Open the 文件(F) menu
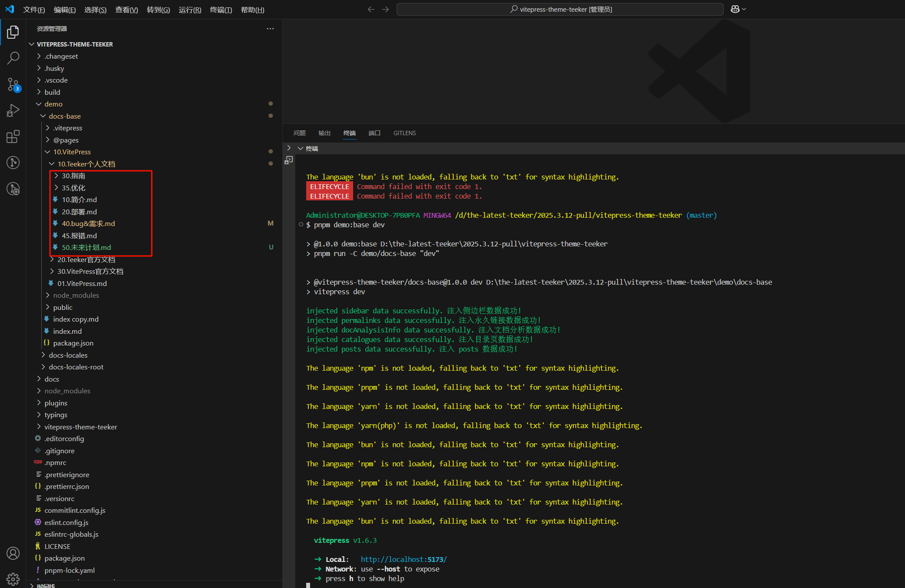Viewport: 905px width, 588px height. (x=34, y=10)
